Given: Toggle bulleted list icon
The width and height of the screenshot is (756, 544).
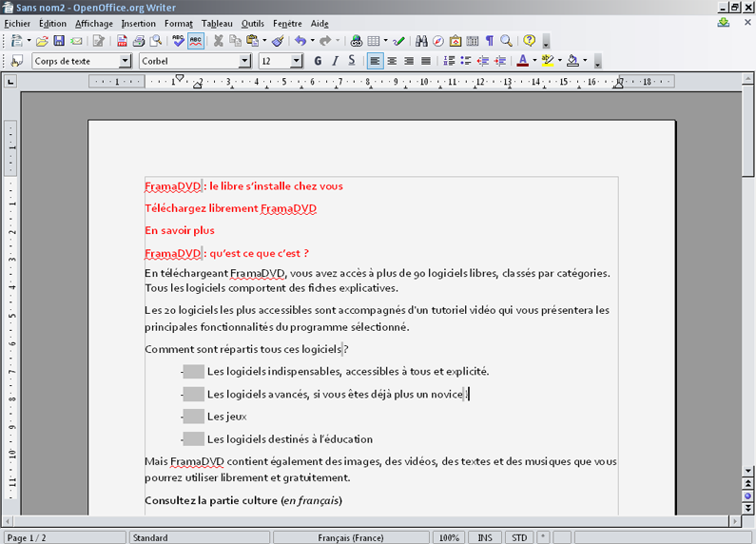Looking at the screenshot, I should coord(466,61).
